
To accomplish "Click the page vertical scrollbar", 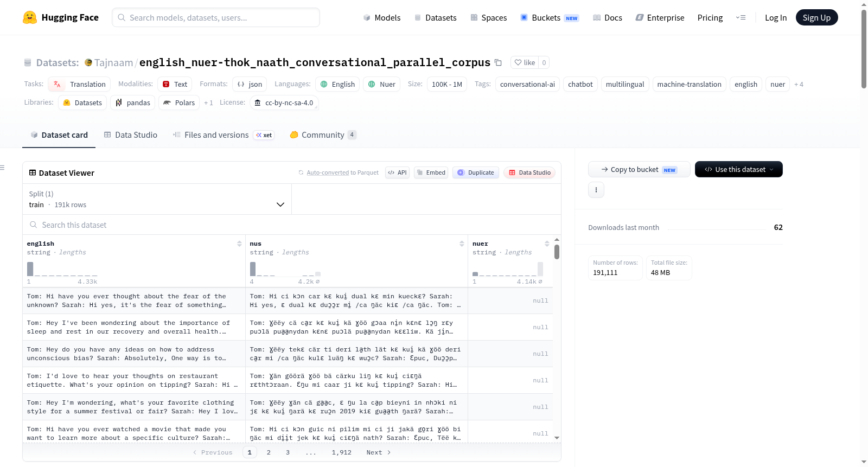I will (x=864, y=49).
